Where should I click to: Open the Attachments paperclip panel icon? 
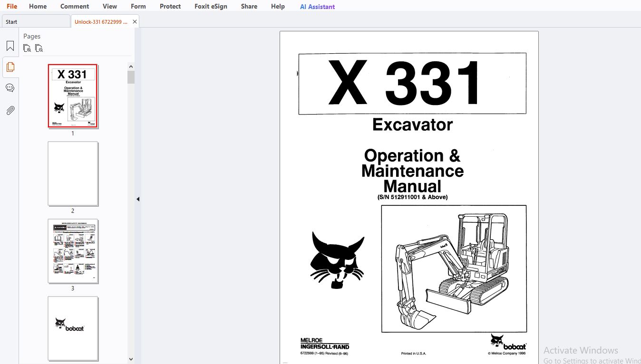pos(10,110)
